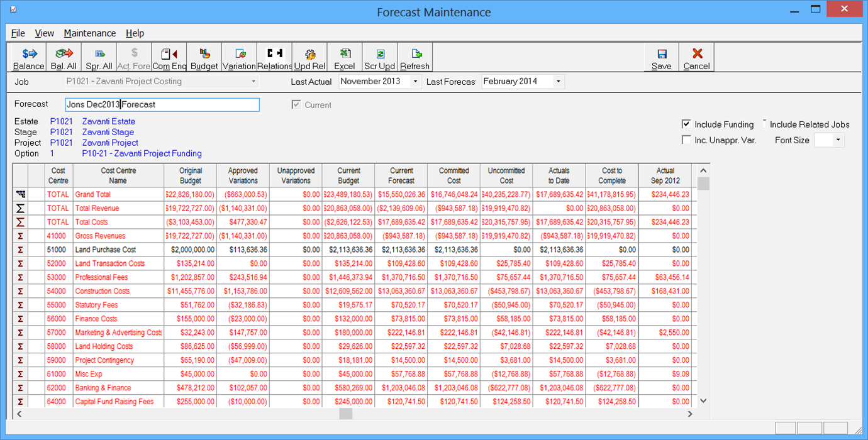Image resolution: width=868 pixels, height=440 pixels.
Task: Refresh the forecast grid
Action: click(x=415, y=57)
